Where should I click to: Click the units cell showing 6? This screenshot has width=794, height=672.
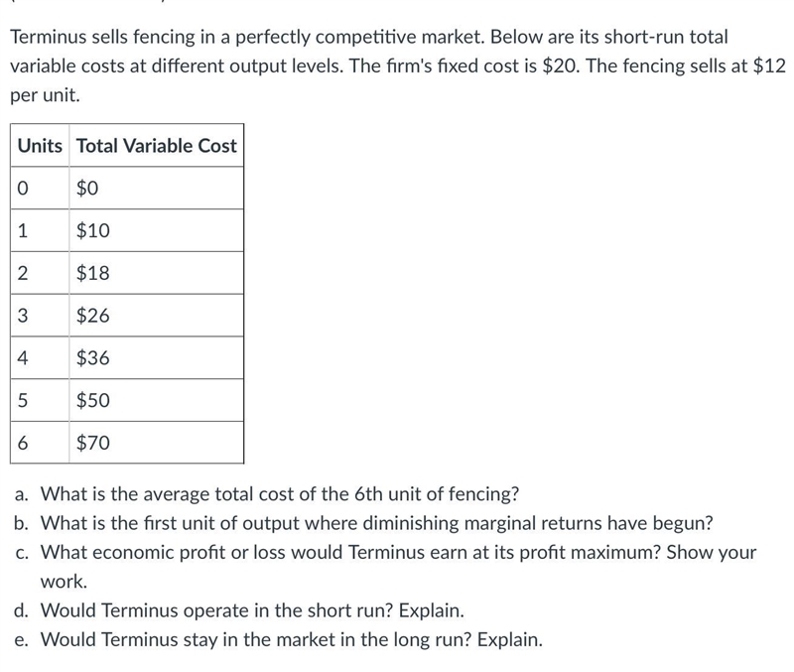[x=40, y=443]
